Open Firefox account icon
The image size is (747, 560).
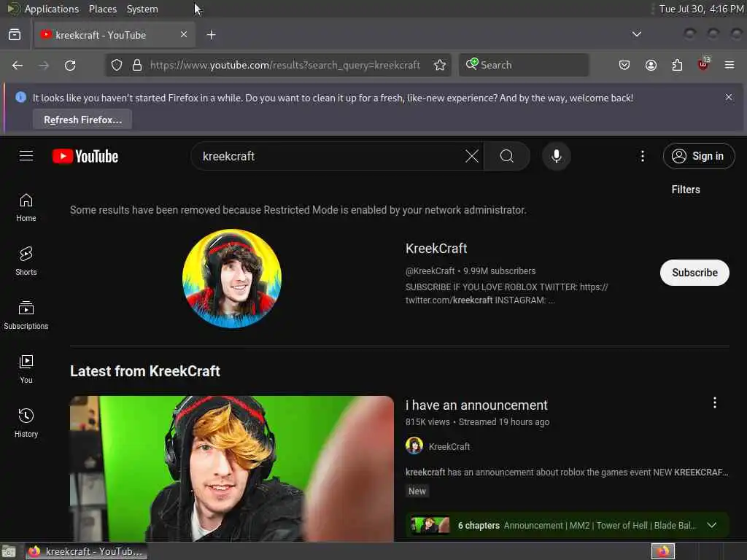coord(651,65)
